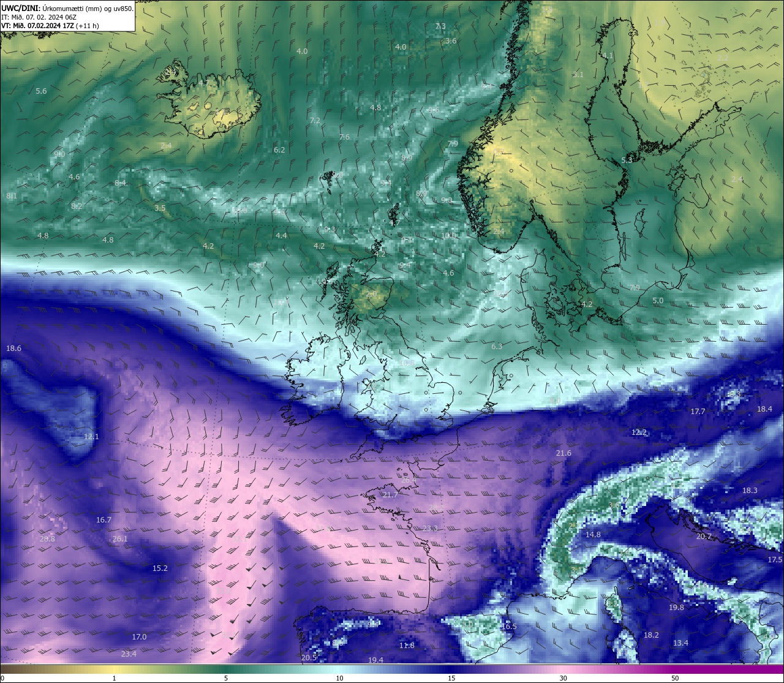Image resolution: width=784 pixels, height=683 pixels.
Task: Click the value 18.4 on the map
Action: click(x=764, y=409)
